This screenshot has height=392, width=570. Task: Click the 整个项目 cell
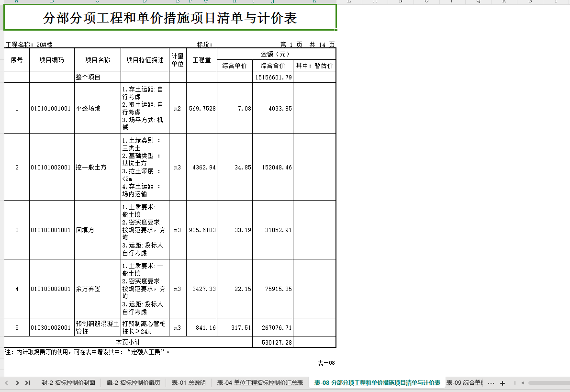pos(98,77)
